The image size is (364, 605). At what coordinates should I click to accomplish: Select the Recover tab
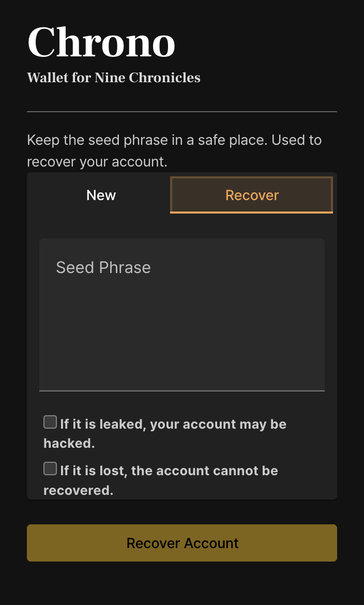tap(252, 195)
